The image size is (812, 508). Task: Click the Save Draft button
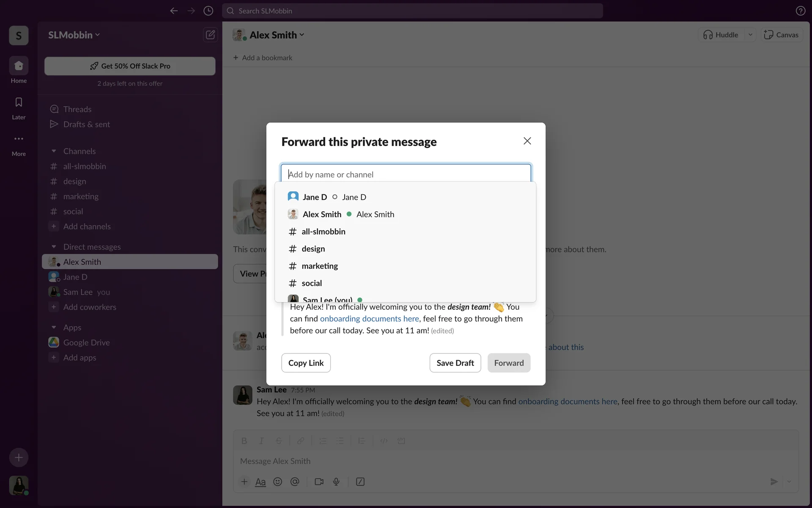(455, 363)
